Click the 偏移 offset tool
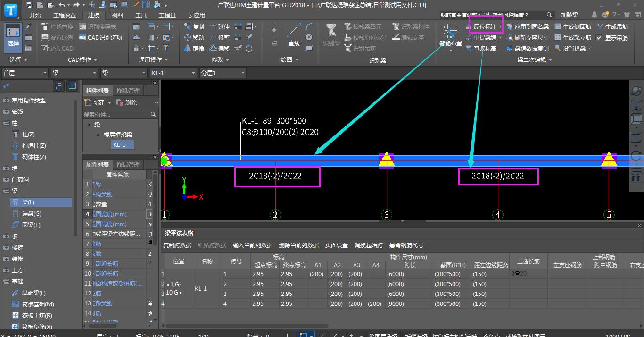The image size is (644, 337). [x=219, y=48]
